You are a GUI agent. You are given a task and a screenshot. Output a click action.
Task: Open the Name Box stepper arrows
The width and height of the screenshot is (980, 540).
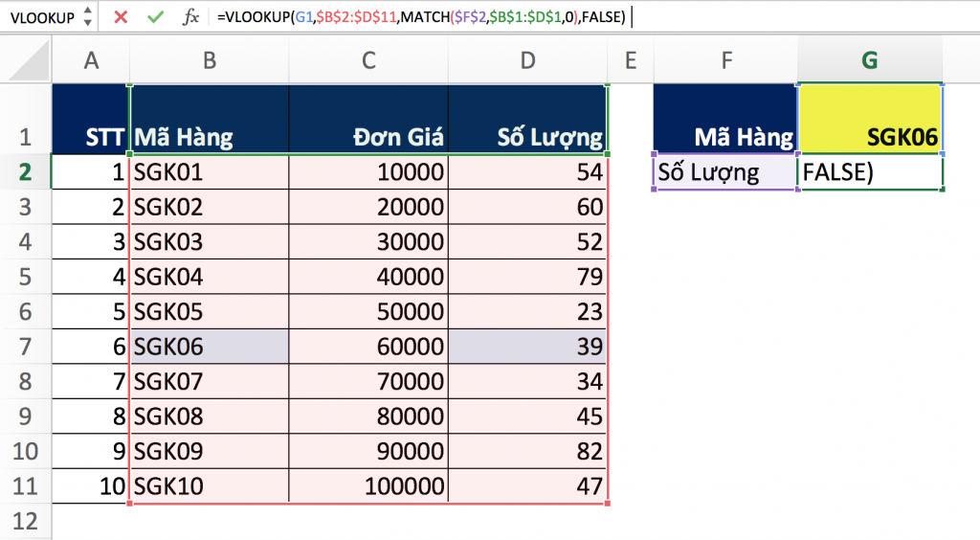click(x=88, y=16)
